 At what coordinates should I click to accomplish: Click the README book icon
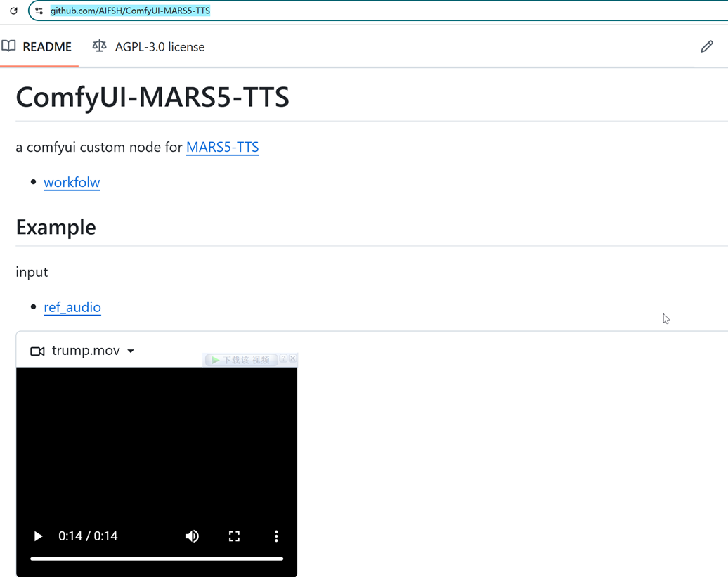tap(10, 46)
